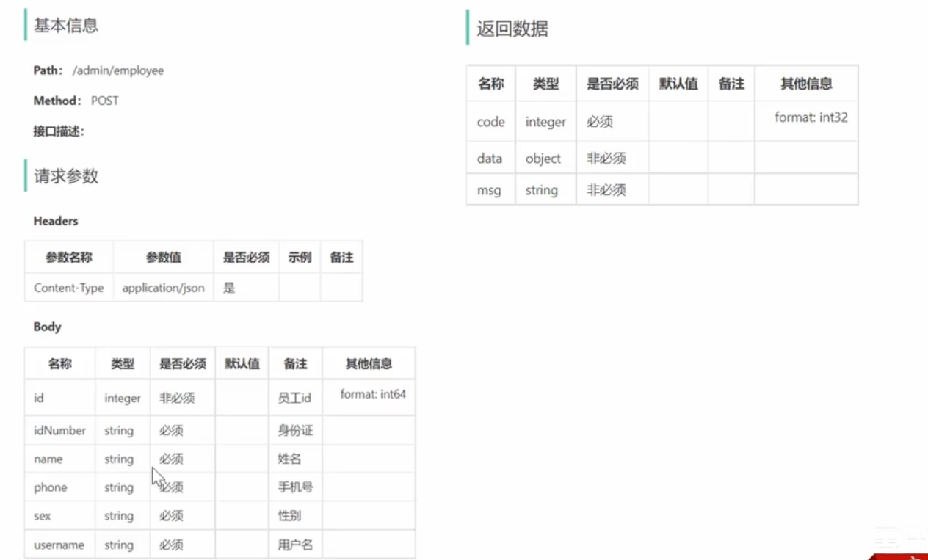Click the 示例 column header
This screenshot has width=928, height=560.
300,258
